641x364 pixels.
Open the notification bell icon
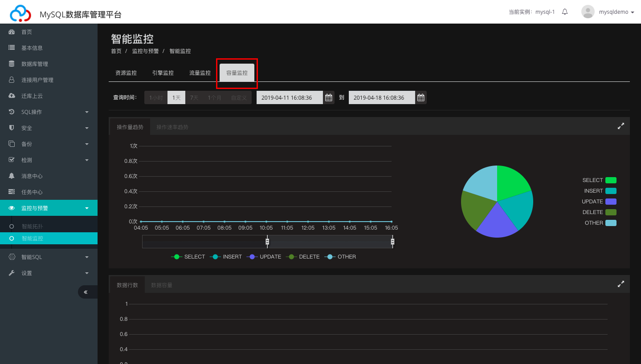click(565, 12)
